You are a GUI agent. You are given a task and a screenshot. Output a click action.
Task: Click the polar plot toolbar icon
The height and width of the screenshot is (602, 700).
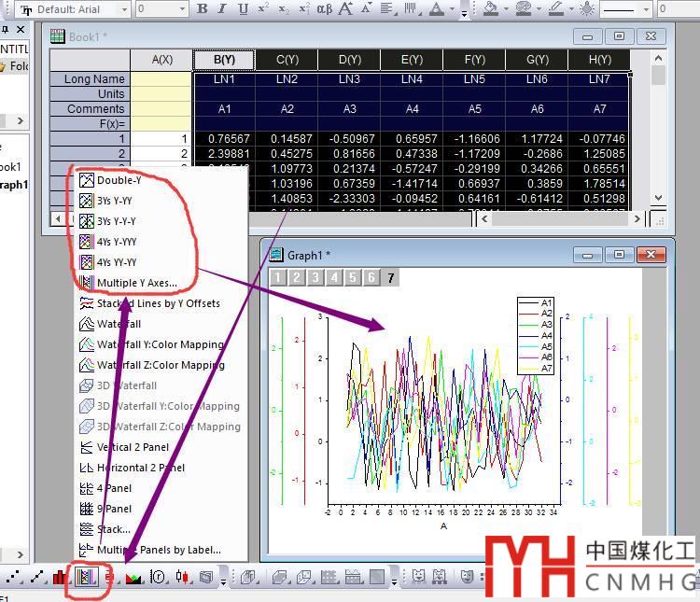[158, 577]
